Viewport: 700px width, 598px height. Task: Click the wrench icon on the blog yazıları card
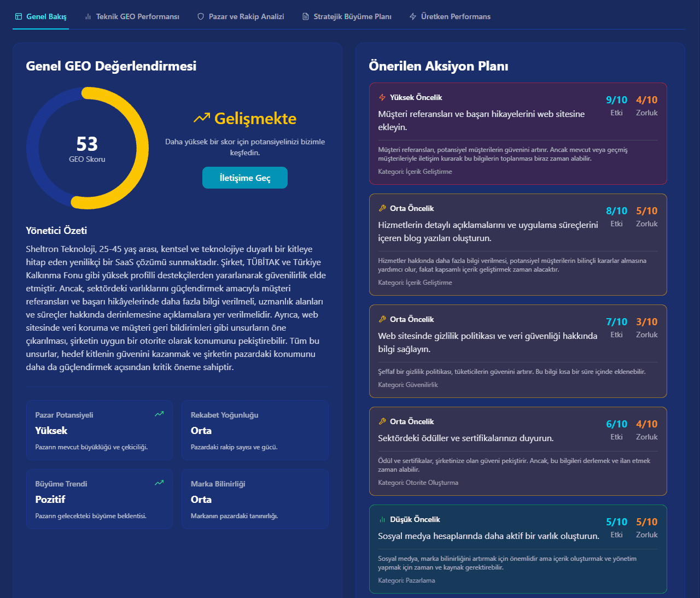point(382,208)
